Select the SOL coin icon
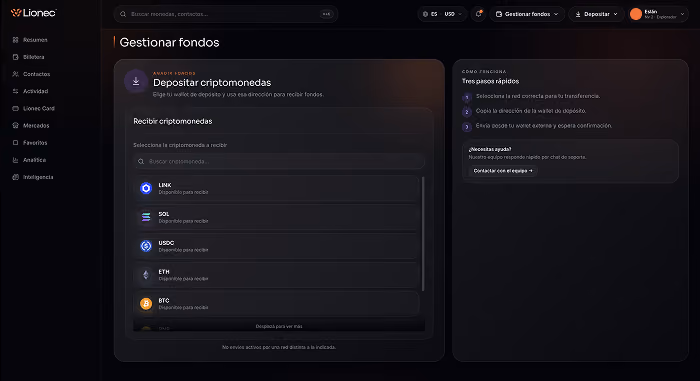Screen dimensions: 700x381 point(146,217)
